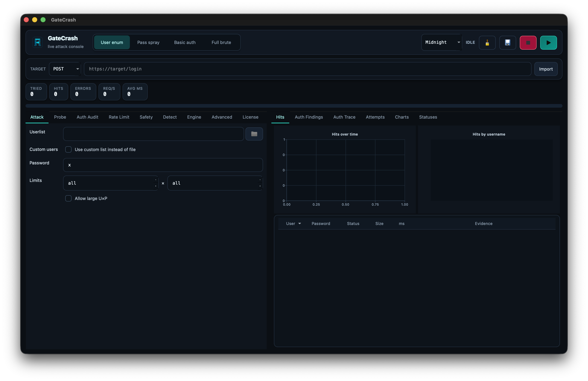
Task: Show the Auth Findings tab
Action: (x=309, y=117)
